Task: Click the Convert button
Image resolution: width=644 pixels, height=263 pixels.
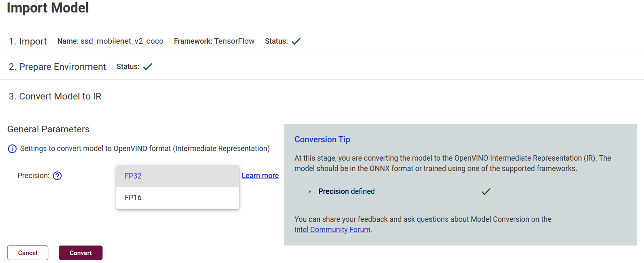Action: [x=80, y=253]
